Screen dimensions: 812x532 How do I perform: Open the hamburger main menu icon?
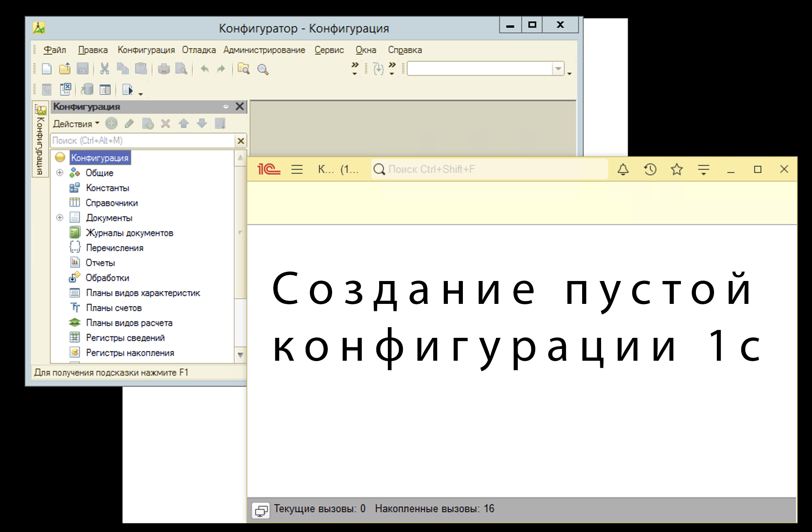coord(297,169)
